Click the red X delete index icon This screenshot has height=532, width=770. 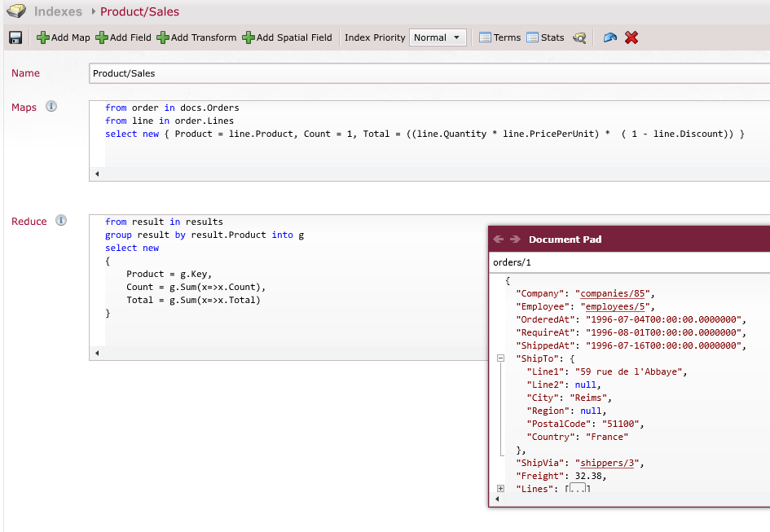pyautogui.click(x=631, y=37)
